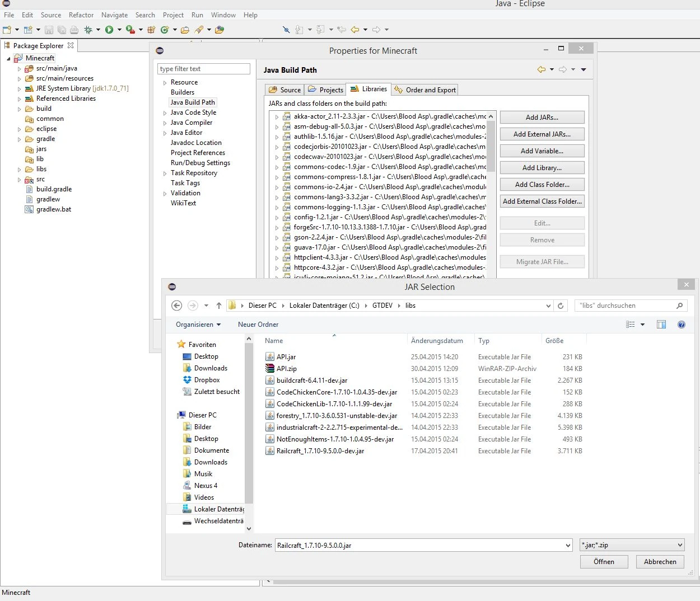The width and height of the screenshot is (700, 601).
Task: Expand the akka-actor jar entry
Action: [x=277, y=117]
